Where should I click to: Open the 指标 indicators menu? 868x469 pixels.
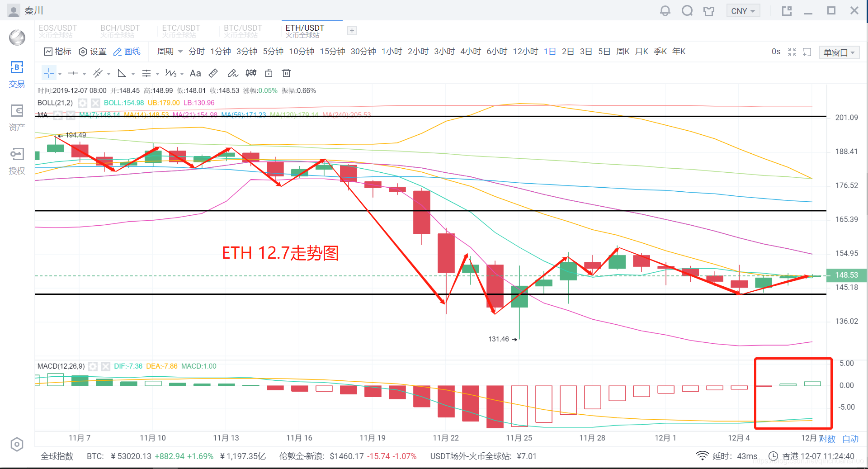click(x=58, y=52)
